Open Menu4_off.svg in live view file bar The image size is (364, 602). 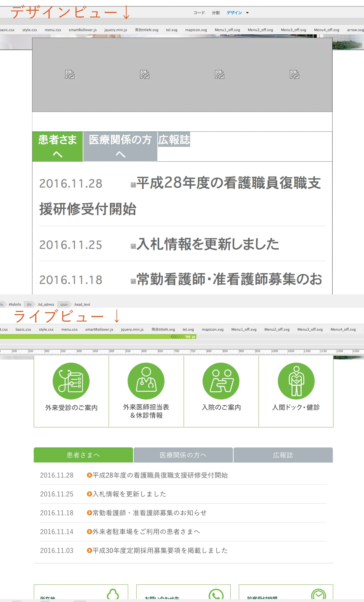click(x=343, y=329)
